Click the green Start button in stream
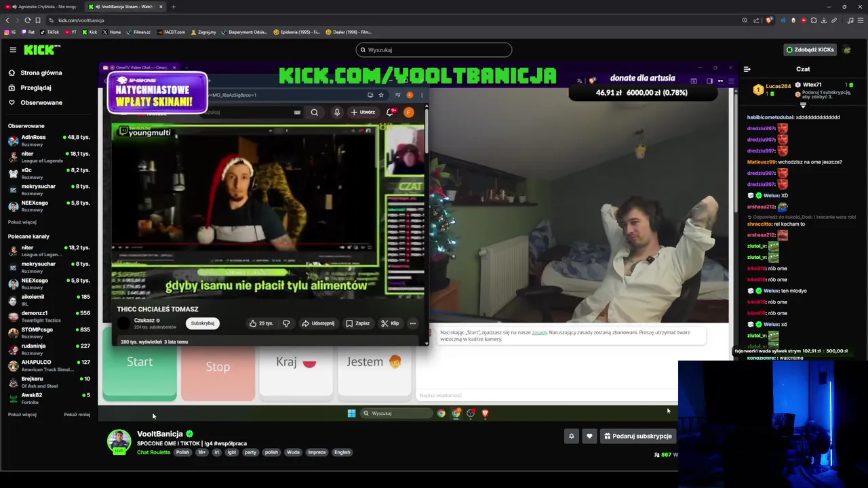This screenshot has width=868, height=488. click(x=140, y=363)
